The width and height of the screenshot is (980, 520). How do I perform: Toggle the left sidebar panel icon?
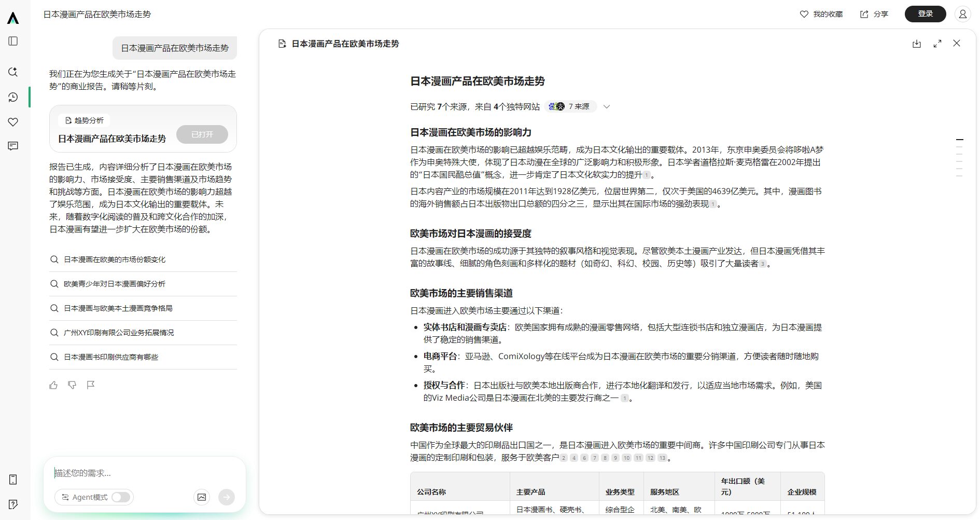click(x=13, y=41)
